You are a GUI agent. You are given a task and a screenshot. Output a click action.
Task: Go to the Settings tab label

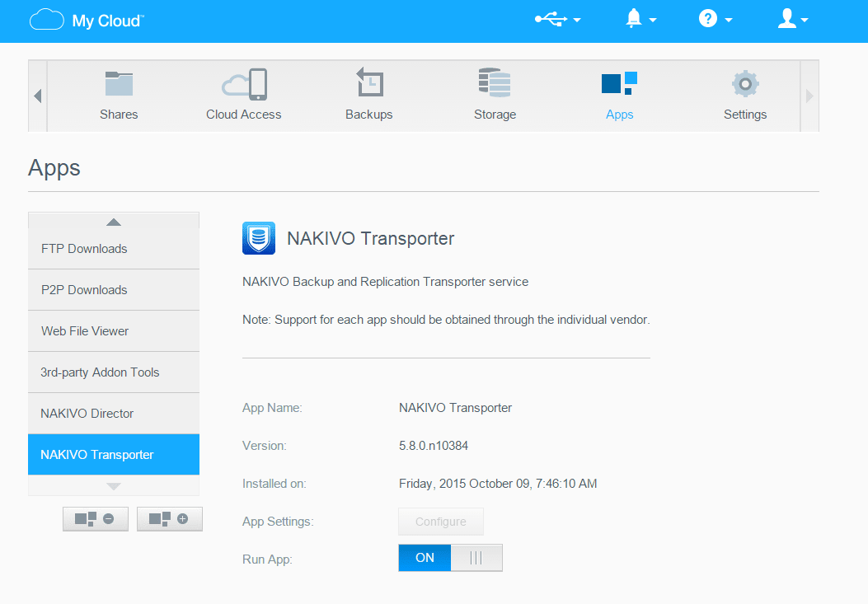745,115
